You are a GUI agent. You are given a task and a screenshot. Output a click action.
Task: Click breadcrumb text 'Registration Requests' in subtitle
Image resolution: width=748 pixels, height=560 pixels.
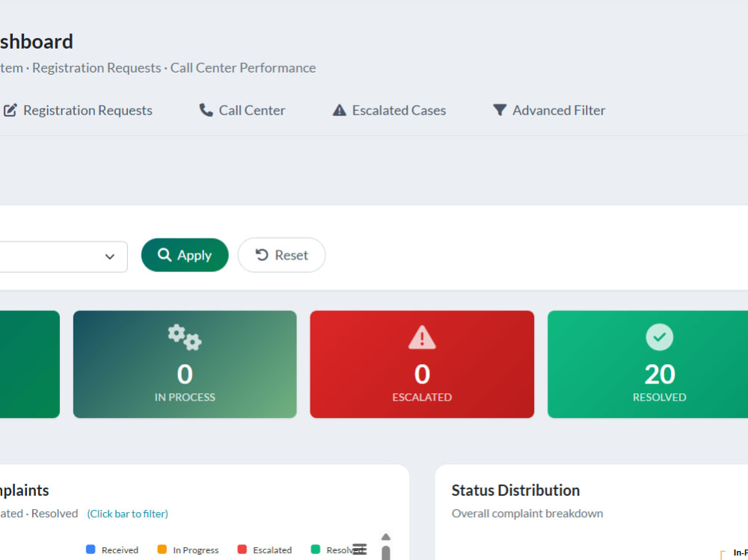pos(96,68)
